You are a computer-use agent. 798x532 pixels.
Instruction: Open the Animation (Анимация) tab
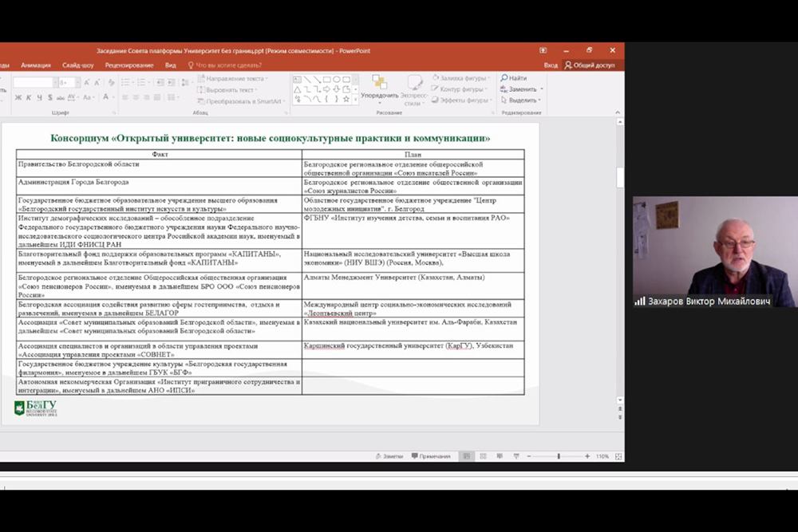pyautogui.click(x=36, y=65)
